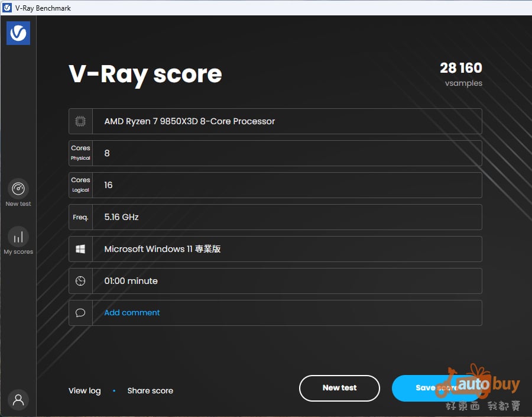The image size is (532, 417).
Task: Click the Windows logo icon
Action: pyautogui.click(x=80, y=249)
